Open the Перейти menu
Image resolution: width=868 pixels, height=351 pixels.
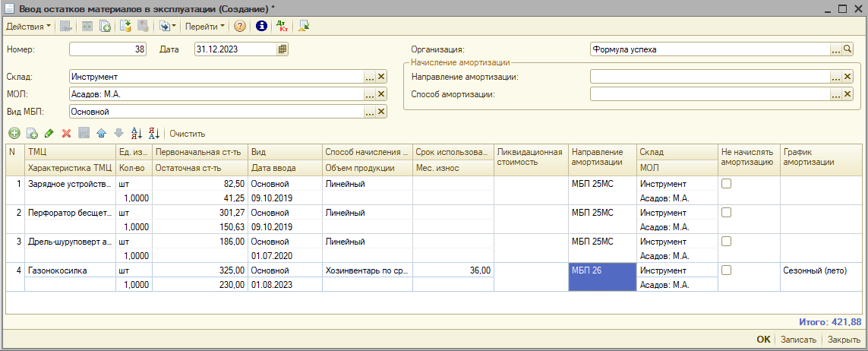205,26
